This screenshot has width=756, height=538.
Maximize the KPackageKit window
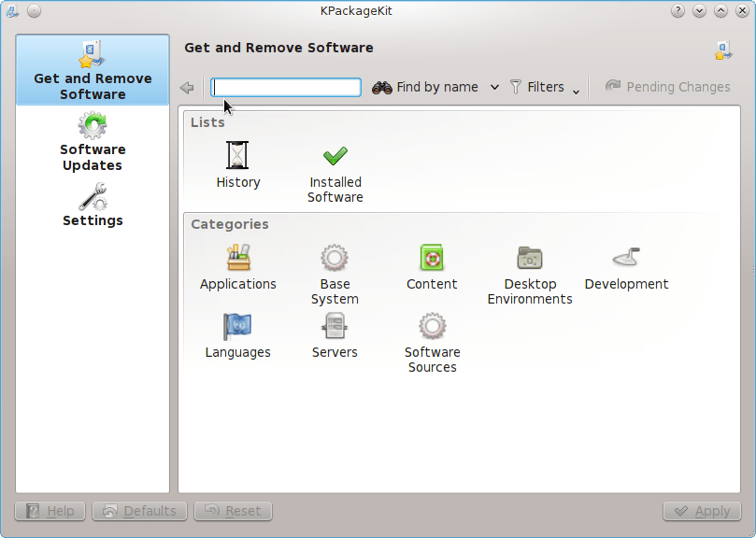720,10
